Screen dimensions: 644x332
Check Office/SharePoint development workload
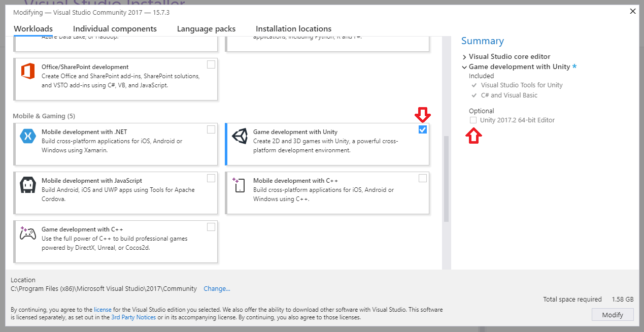coord(211,64)
